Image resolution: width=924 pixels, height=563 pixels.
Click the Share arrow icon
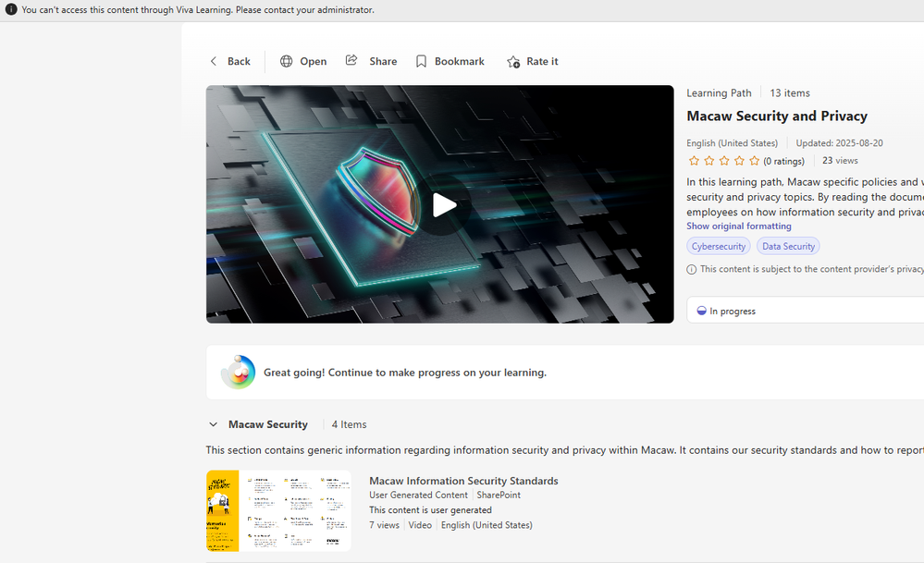(351, 60)
